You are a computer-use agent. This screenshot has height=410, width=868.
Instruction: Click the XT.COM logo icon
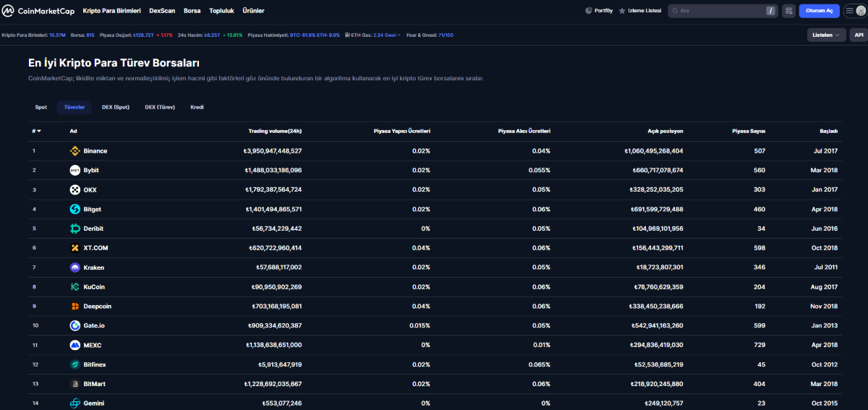[x=75, y=248]
